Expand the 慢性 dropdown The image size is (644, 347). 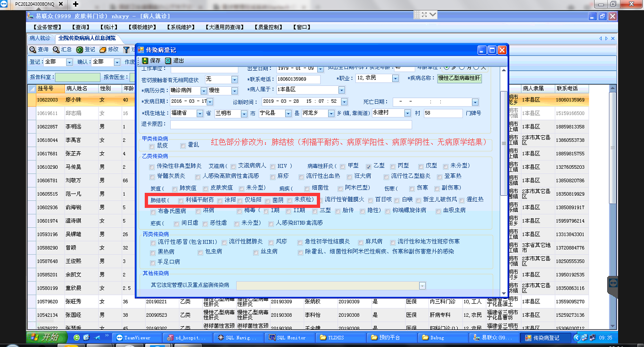tap(235, 91)
